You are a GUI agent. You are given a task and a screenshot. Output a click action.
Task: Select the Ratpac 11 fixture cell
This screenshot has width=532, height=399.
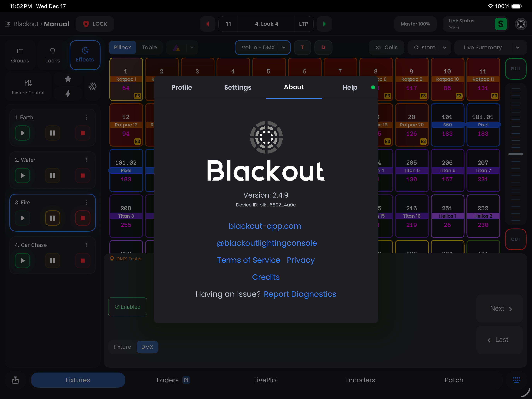pyautogui.click(x=483, y=79)
